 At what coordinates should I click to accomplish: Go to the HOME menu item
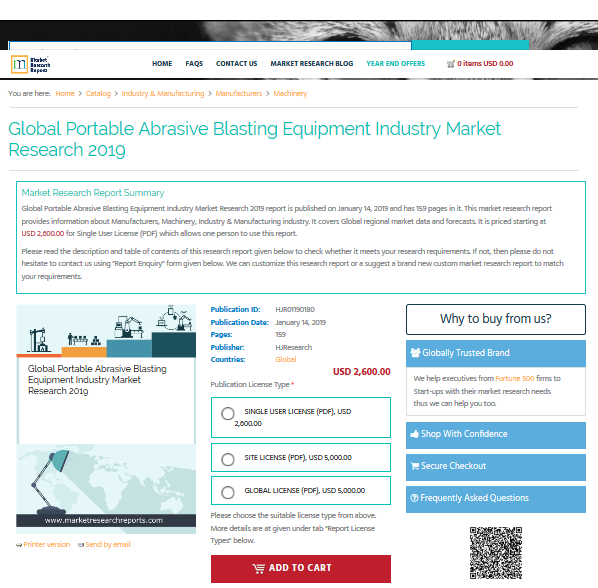[162, 64]
